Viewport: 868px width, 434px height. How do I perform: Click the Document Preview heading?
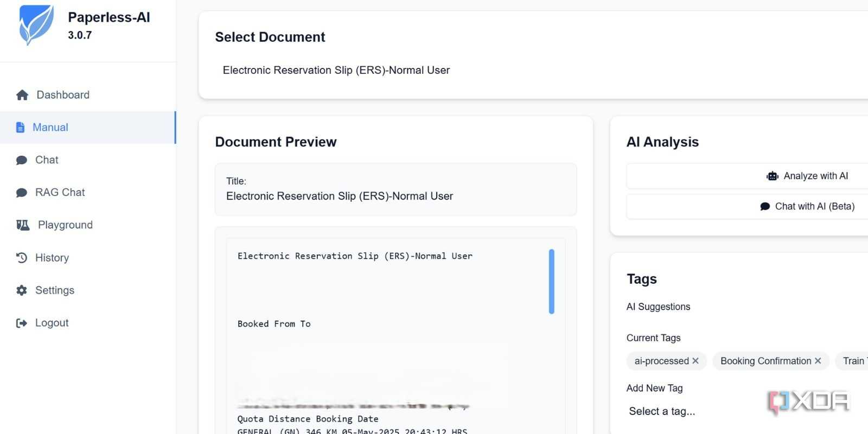(276, 142)
